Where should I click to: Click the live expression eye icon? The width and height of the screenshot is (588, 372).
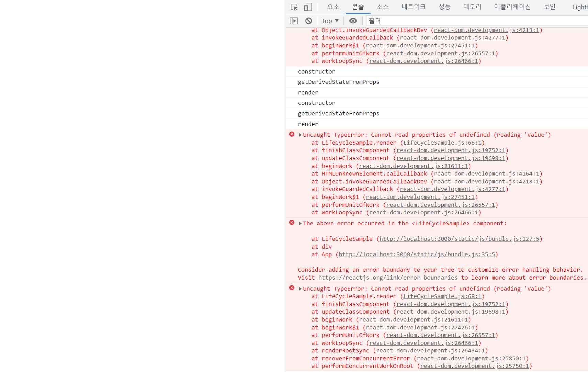tap(353, 21)
